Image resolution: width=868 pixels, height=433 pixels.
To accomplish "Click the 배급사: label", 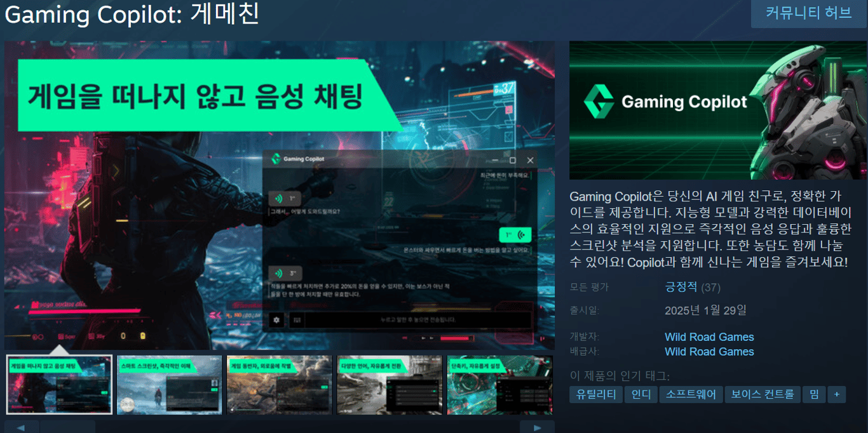I will (585, 352).
